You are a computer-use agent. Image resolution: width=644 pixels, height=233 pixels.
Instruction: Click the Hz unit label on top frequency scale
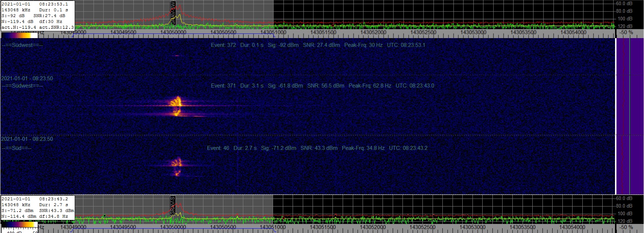(x=41, y=32)
